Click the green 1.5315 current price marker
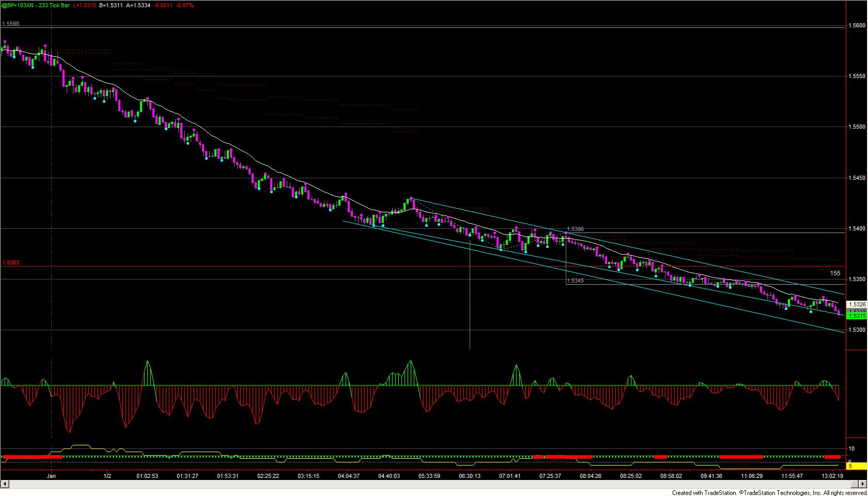The image size is (868, 496). pyautogui.click(x=857, y=315)
